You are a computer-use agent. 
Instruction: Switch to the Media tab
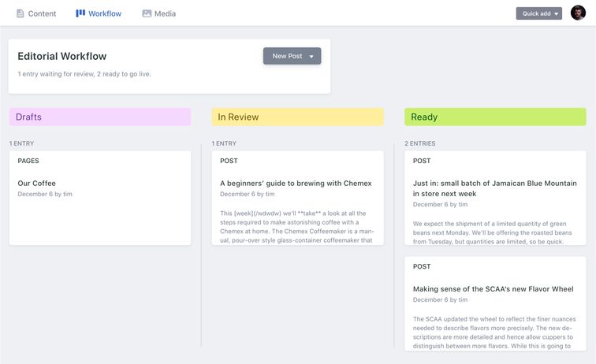pos(165,13)
